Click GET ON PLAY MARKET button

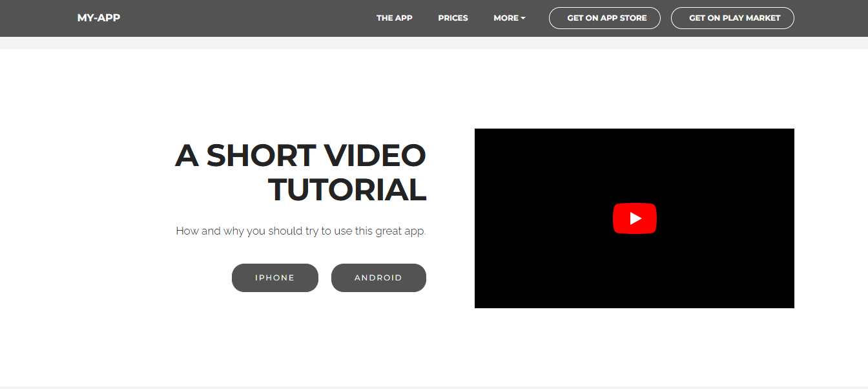[x=732, y=18]
